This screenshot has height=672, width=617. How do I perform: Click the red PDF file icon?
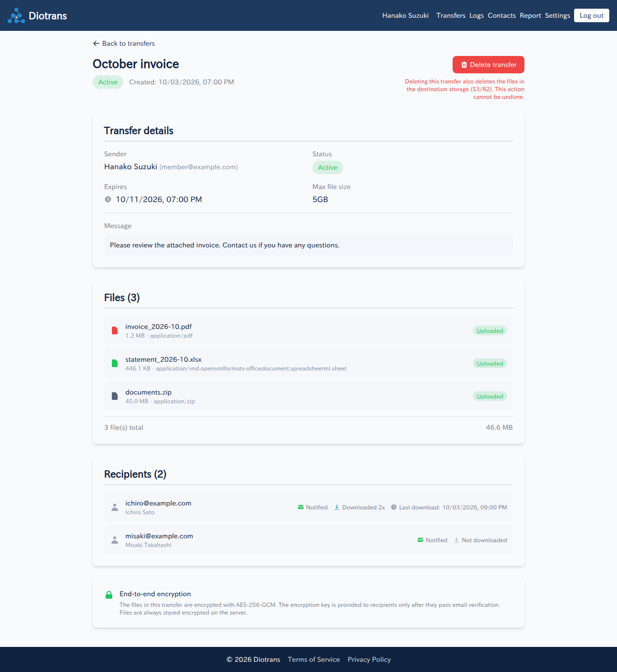pyautogui.click(x=115, y=330)
